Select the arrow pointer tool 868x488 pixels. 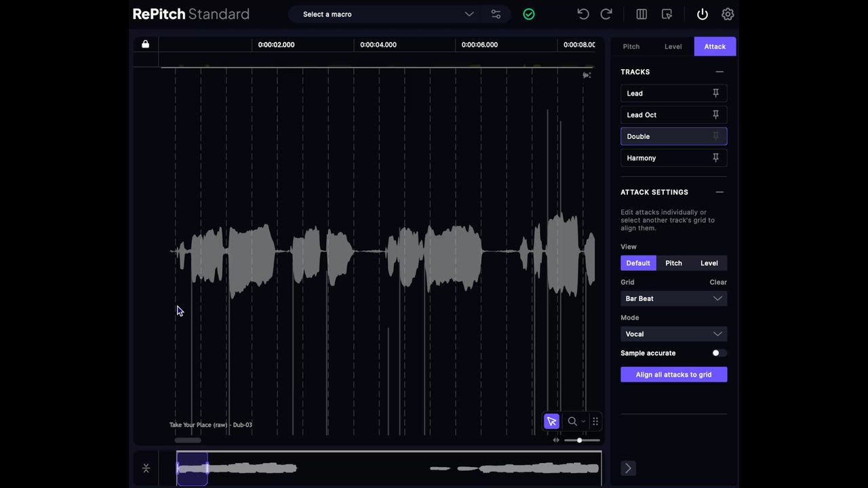coord(551,422)
